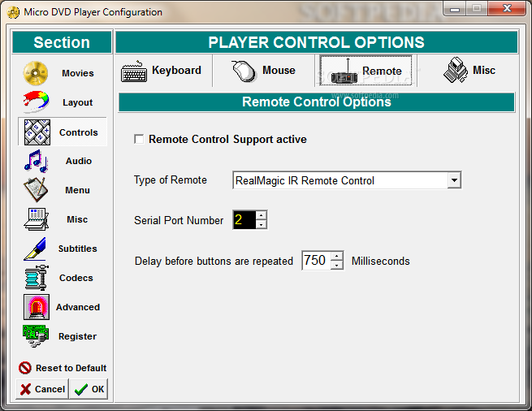Decrease the button repeat delay value

(x=336, y=265)
